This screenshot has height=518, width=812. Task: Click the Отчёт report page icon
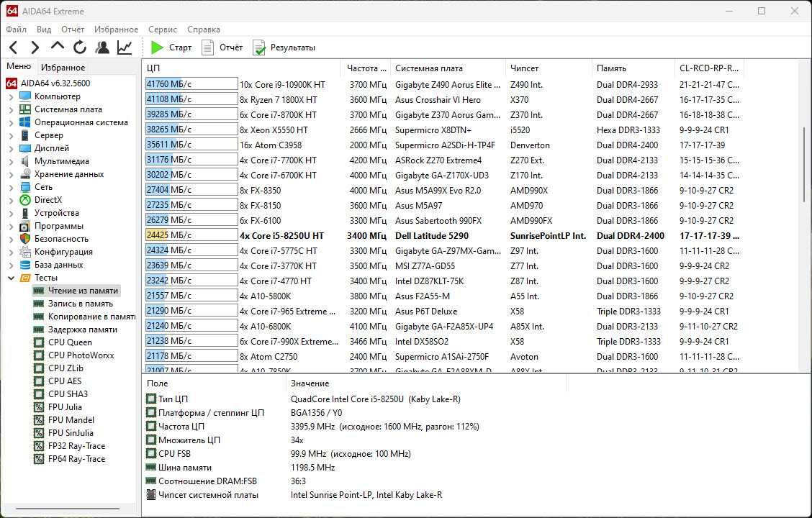[207, 47]
